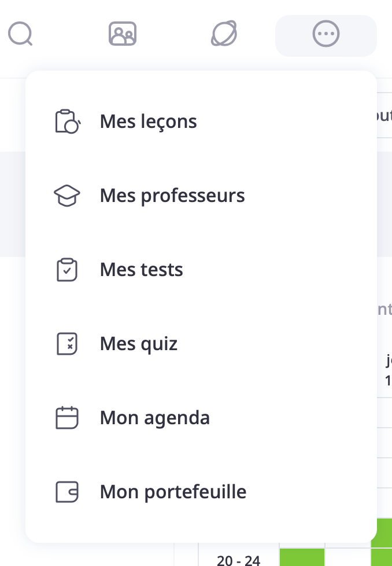Toggle the three-dot more options button

pos(326,35)
